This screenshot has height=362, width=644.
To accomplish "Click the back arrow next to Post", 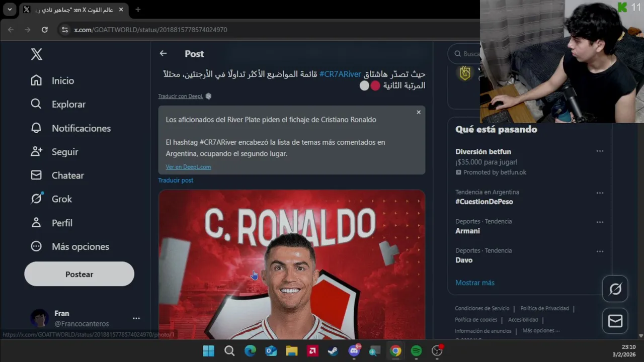I will 163,53.
